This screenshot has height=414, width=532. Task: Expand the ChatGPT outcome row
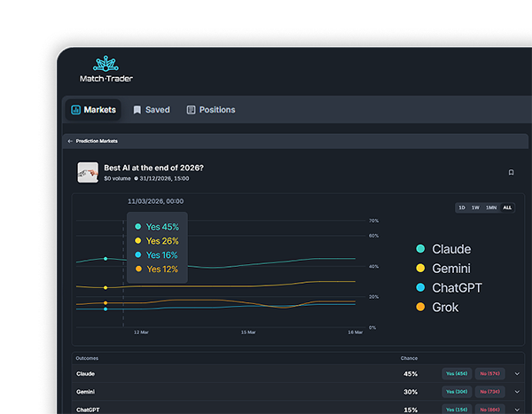click(x=518, y=410)
